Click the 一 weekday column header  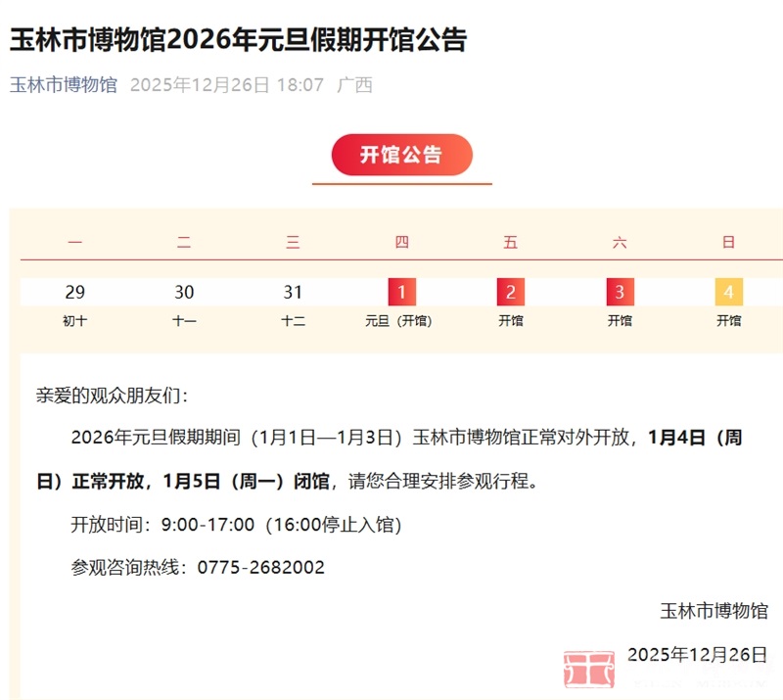tap(75, 243)
